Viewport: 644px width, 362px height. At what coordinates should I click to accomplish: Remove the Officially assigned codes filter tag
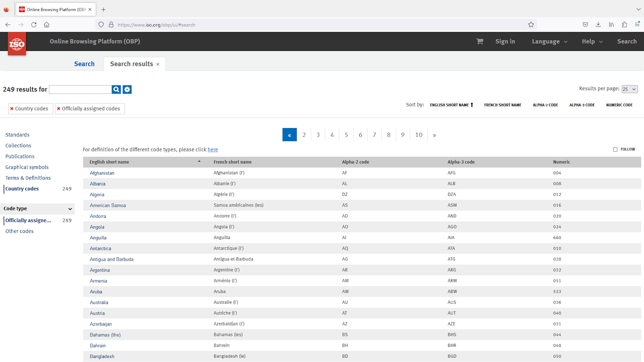(x=59, y=108)
